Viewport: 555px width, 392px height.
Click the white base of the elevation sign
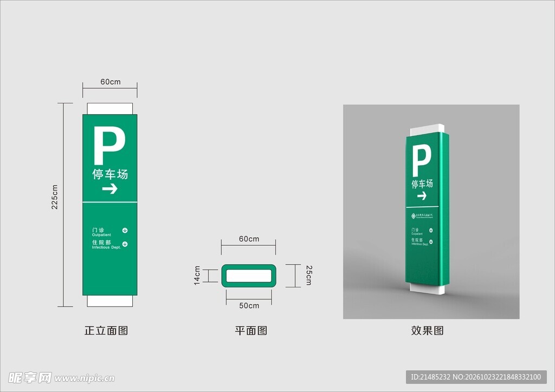109,301
